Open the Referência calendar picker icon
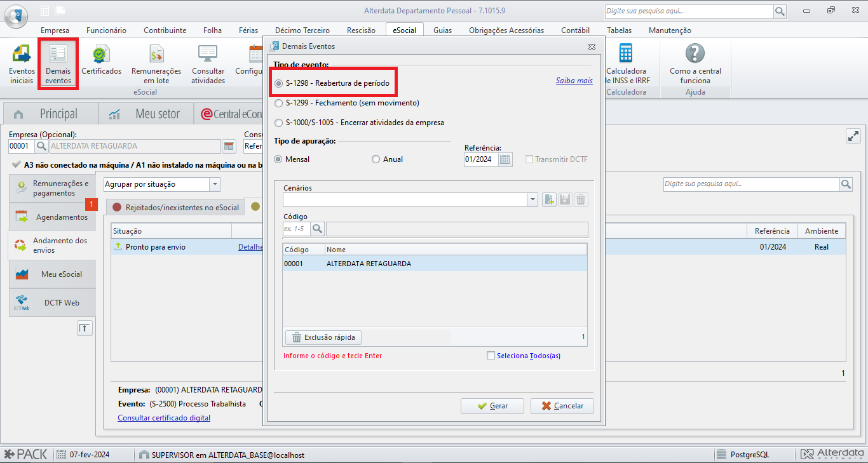The image size is (868, 463). click(x=505, y=159)
